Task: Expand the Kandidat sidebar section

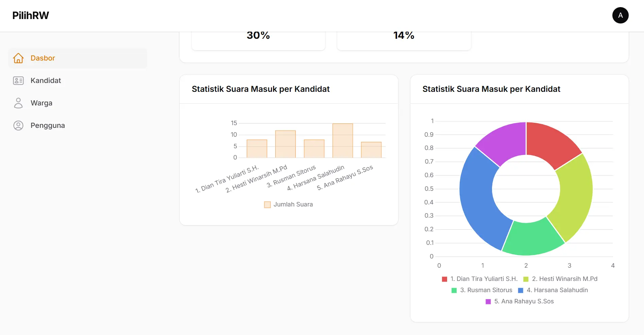Action: (x=46, y=81)
